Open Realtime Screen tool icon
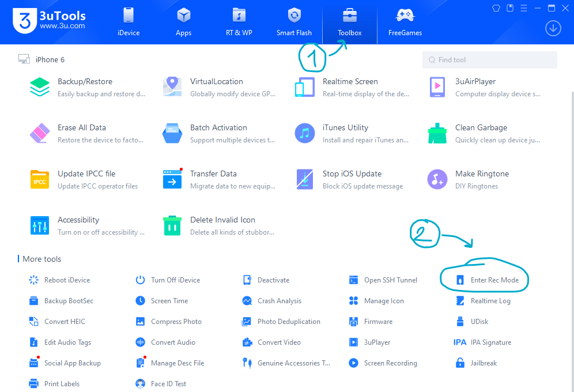 (x=304, y=87)
